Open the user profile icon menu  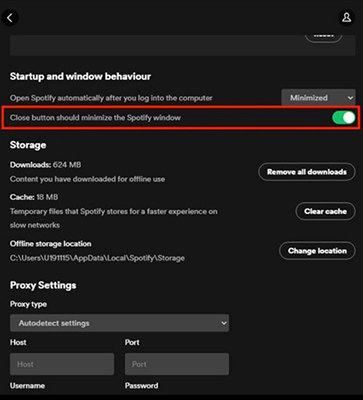[346, 17]
